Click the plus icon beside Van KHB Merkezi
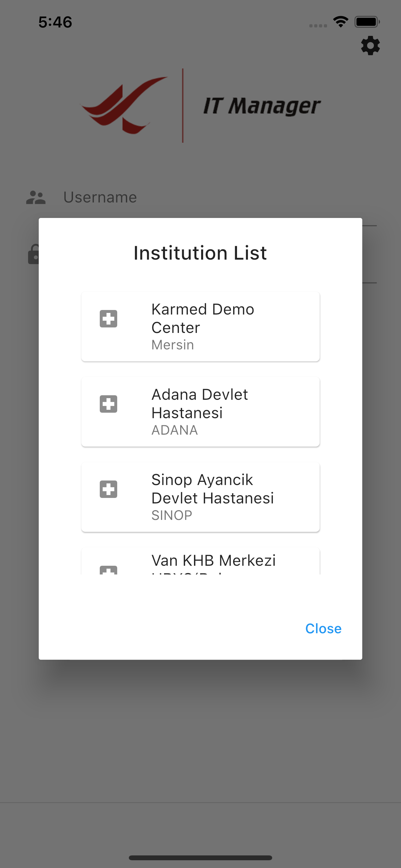This screenshot has width=401, height=868. coord(108,570)
